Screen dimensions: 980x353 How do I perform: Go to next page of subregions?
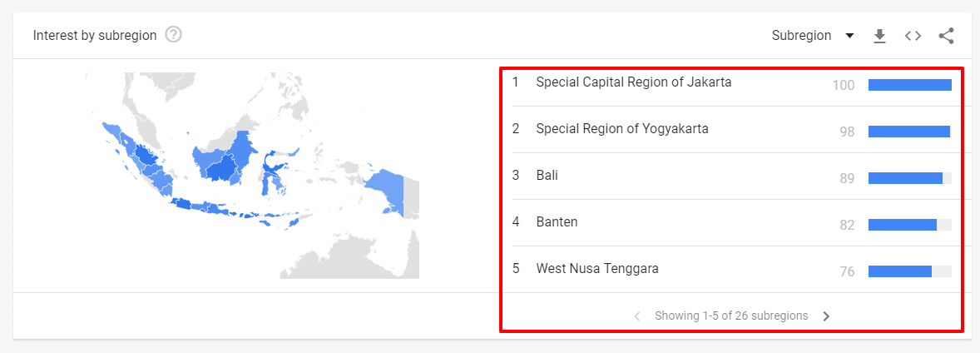pyautogui.click(x=826, y=316)
